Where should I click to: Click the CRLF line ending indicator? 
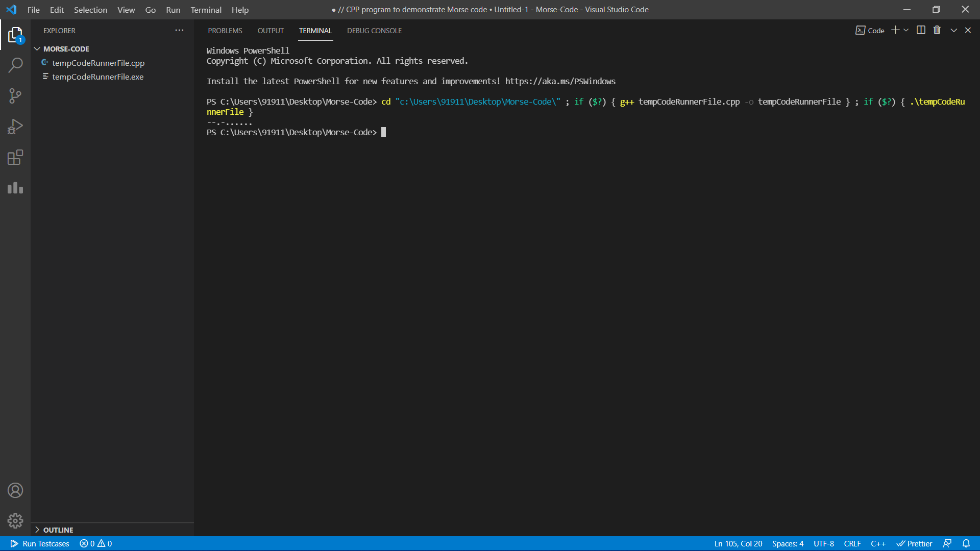pos(852,543)
